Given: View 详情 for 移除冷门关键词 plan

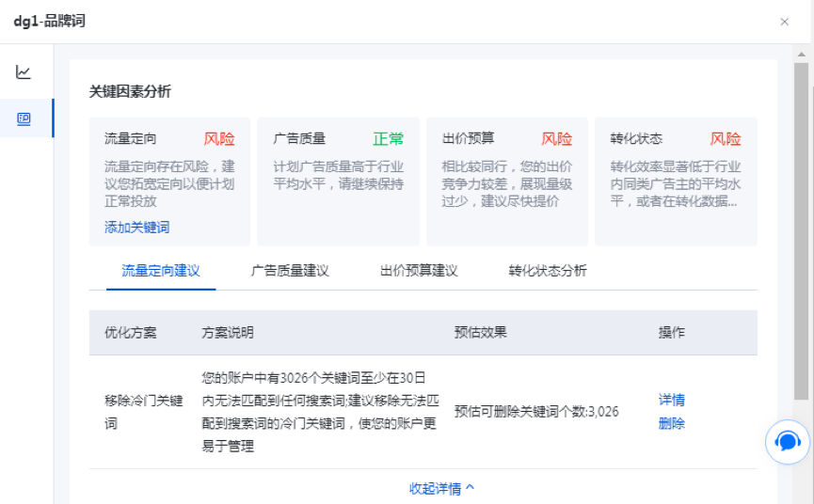Looking at the screenshot, I should pos(671,400).
